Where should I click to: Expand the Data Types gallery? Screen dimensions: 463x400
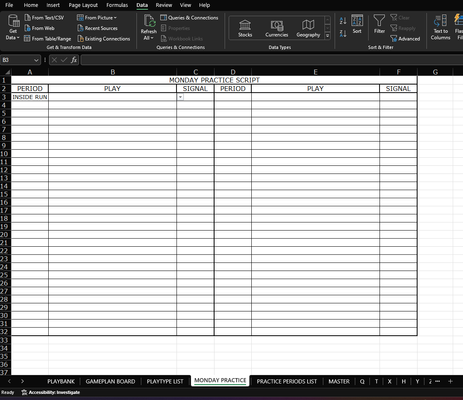point(327,36)
